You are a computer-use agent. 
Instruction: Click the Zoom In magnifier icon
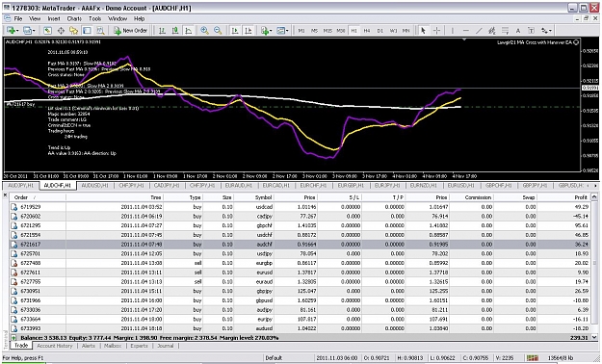[x=204, y=31]
